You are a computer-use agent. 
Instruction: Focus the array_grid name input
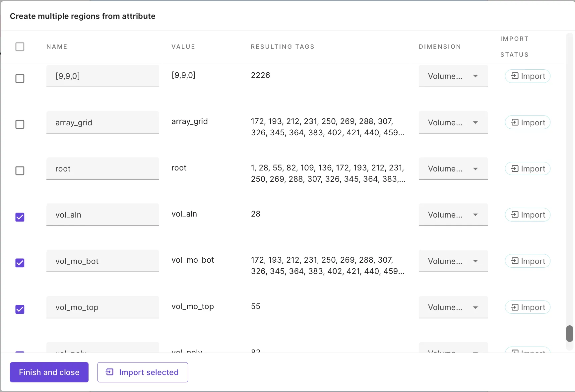pyautogui.click(x=103, y=123)
